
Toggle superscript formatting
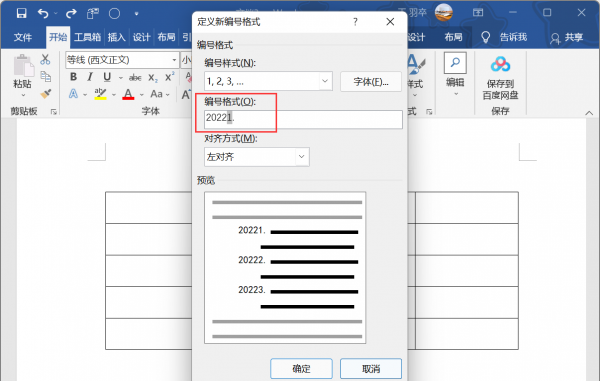coord(170,77)
